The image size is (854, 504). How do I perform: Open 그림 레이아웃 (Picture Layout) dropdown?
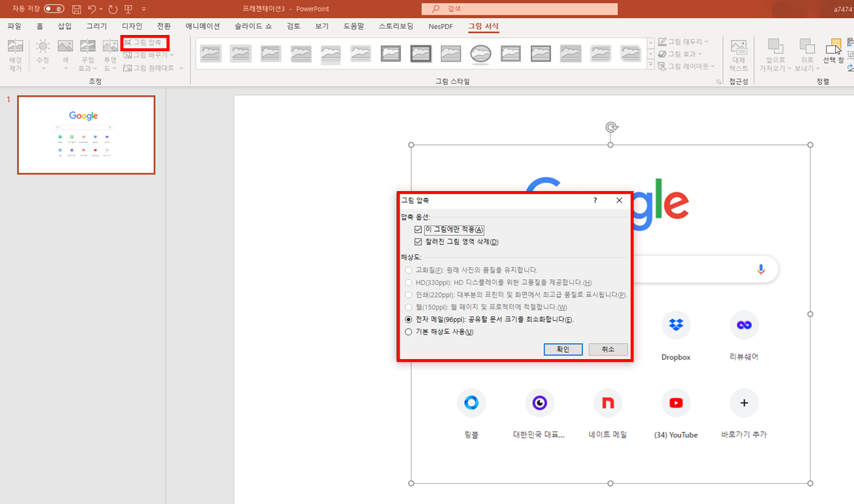pos(687,66)
